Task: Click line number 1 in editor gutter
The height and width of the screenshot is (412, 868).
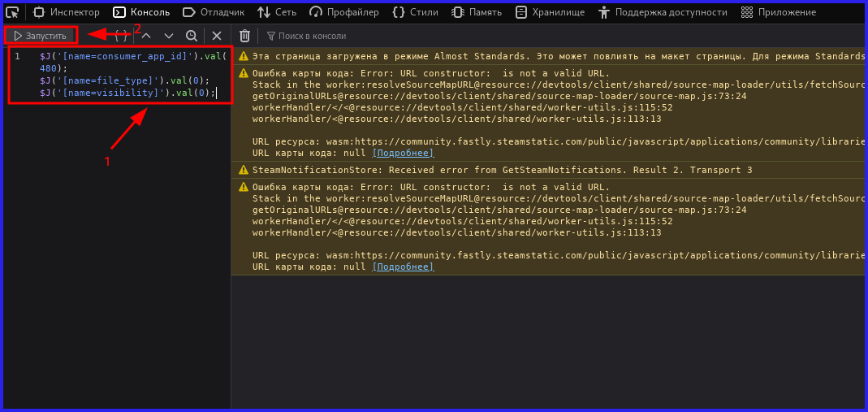Action: (x=17, y=56)
